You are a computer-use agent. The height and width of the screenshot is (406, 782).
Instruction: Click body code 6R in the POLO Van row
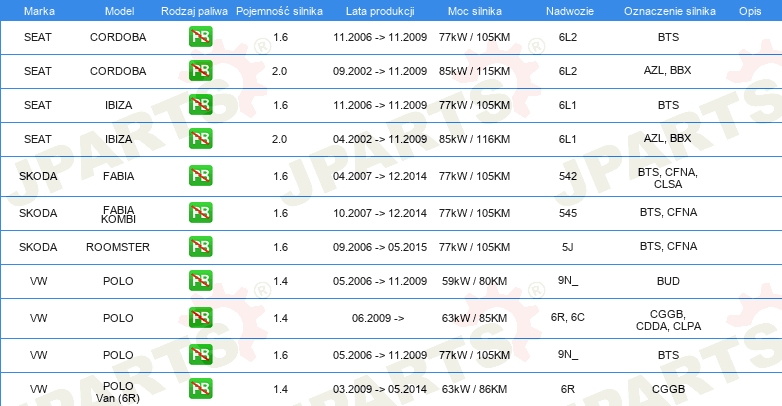pos(568,389)
